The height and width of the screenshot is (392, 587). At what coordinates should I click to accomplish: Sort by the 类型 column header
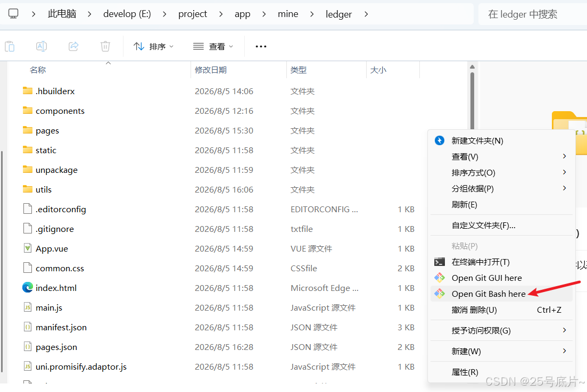click(x=299, y=70)
